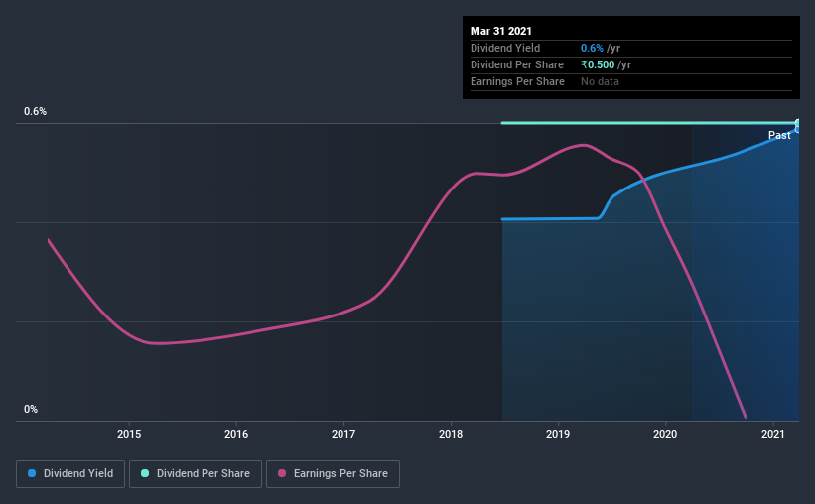Viewport: 815px width, 504px height.
Task: Toggle the Dividend Per Share legend item
Action: point(196,474)
